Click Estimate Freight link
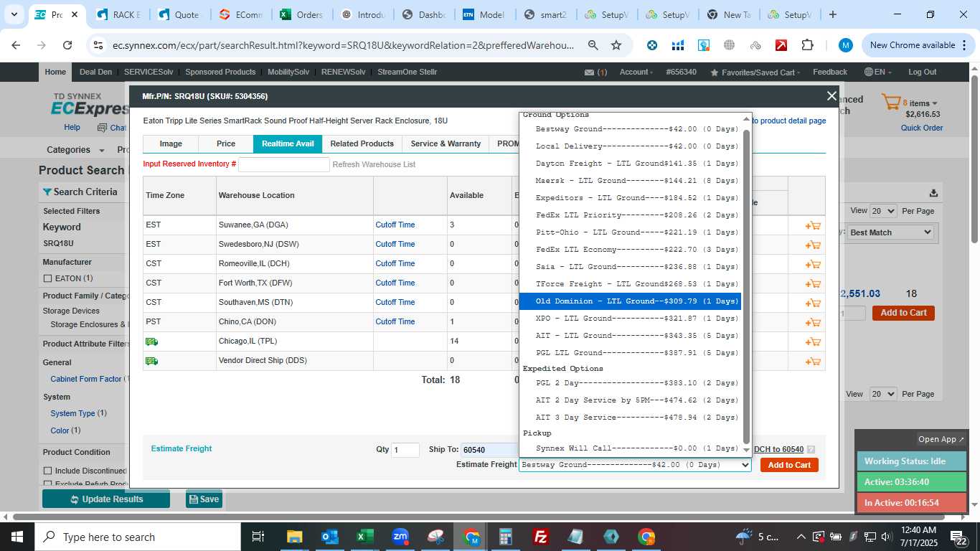The image size is (980, 551). 182,449
